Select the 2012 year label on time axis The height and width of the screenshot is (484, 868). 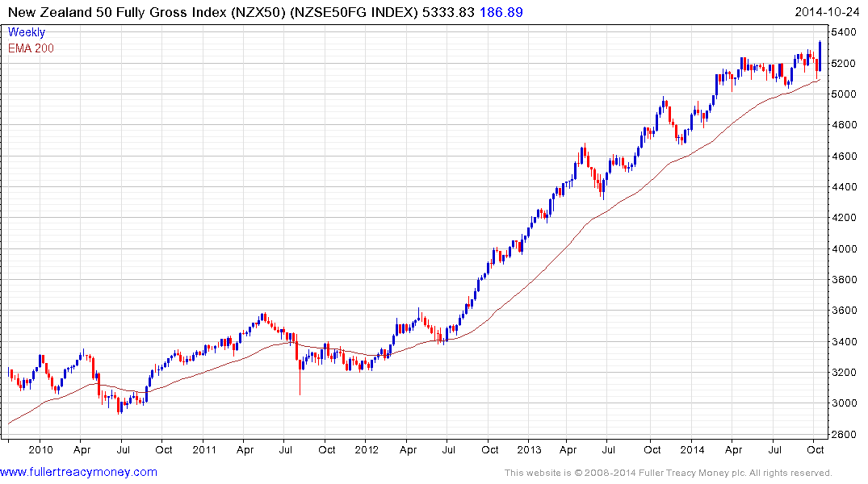coord(367,449)
